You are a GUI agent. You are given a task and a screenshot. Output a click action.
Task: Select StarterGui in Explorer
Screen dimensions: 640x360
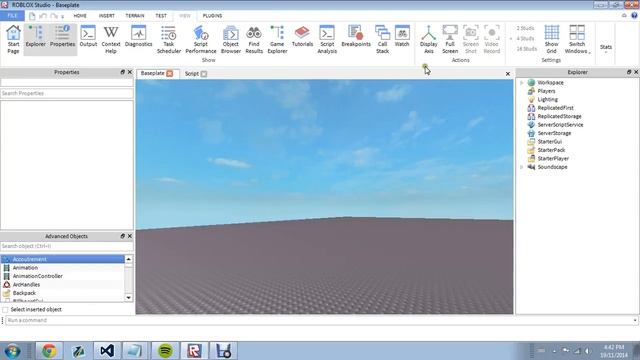pos(549,142)
